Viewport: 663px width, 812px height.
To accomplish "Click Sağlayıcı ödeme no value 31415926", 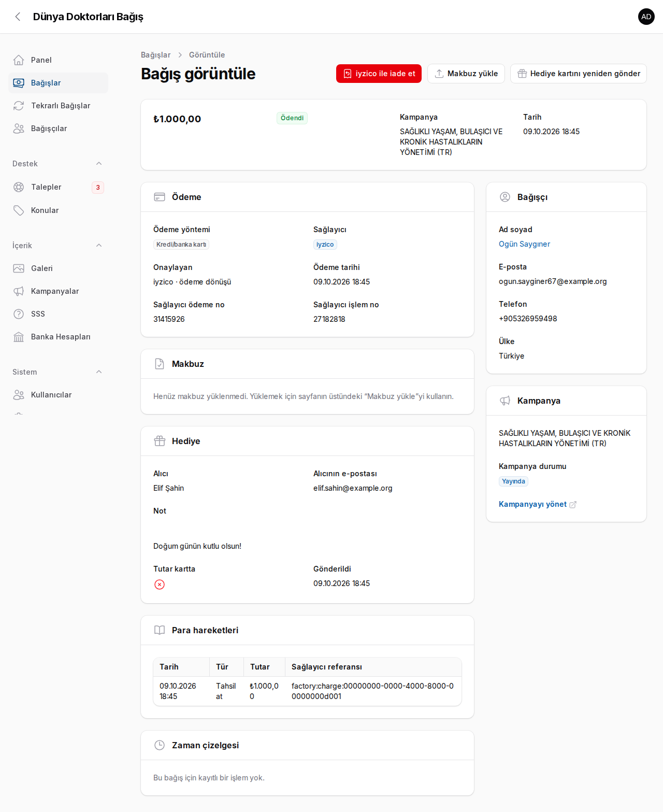I will tap(169, 319).
